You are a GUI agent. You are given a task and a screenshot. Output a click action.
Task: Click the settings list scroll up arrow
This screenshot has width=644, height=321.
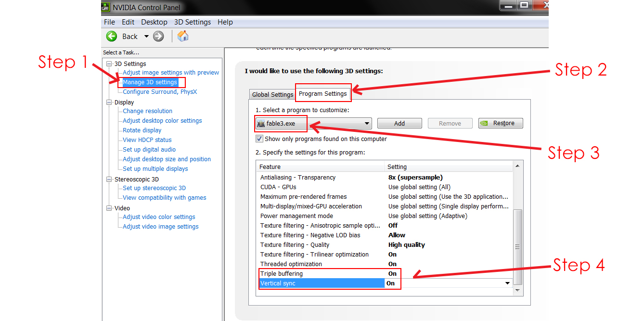point(518,166)
